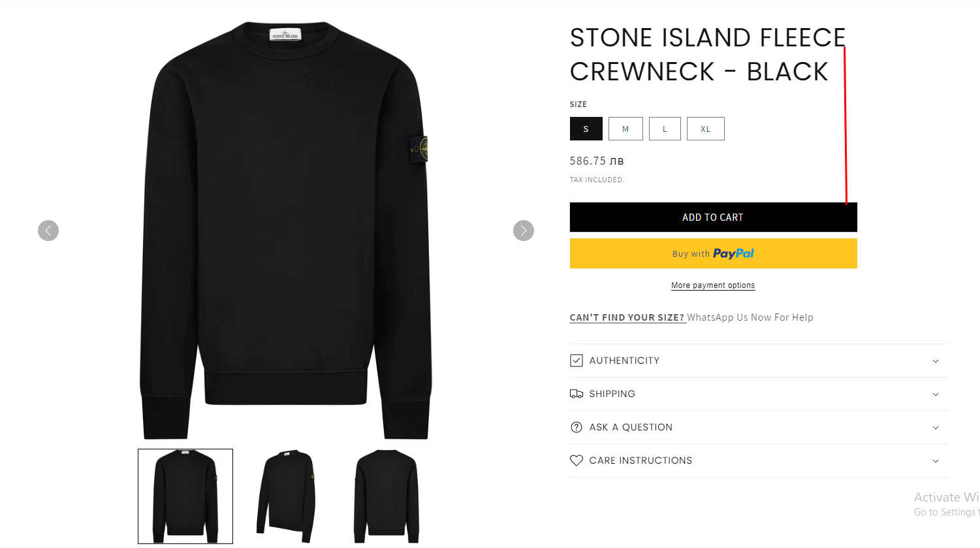Expand the Care Instructions chevron

click(x=936, y=461)
